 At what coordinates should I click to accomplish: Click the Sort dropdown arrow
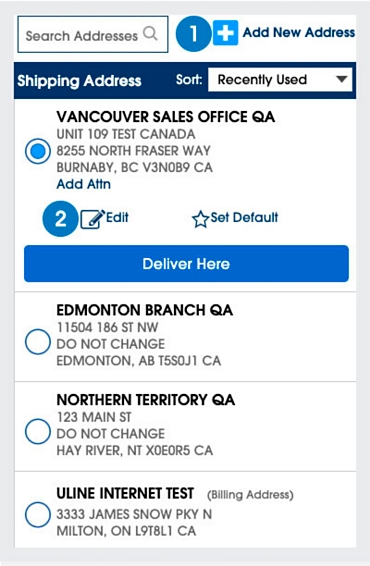click(x=341, y=79)
